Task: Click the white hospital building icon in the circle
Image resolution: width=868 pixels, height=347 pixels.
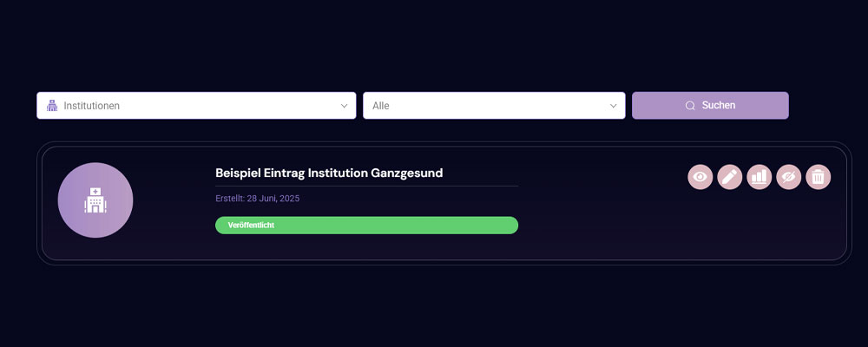Action: [95, 200]
